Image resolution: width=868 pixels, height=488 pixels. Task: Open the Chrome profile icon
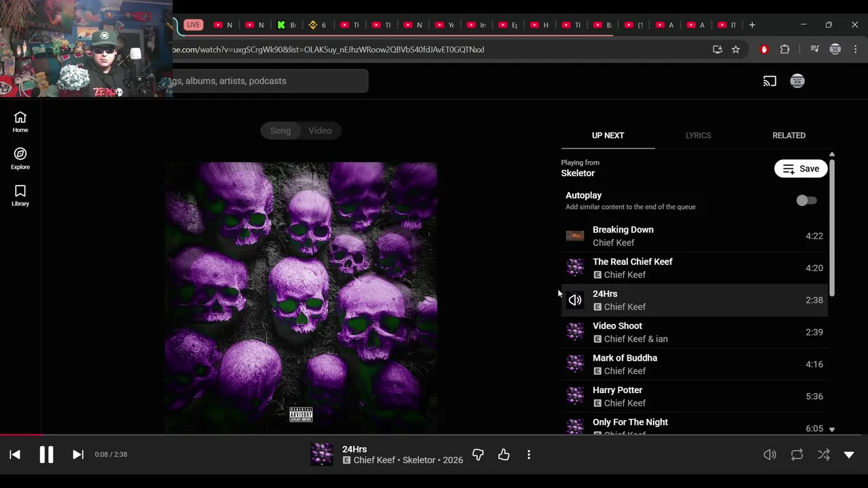(835, 49)
